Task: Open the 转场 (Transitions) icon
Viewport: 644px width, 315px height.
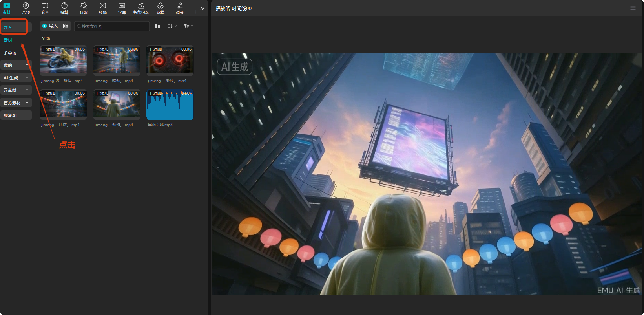Action: [103, 8]
